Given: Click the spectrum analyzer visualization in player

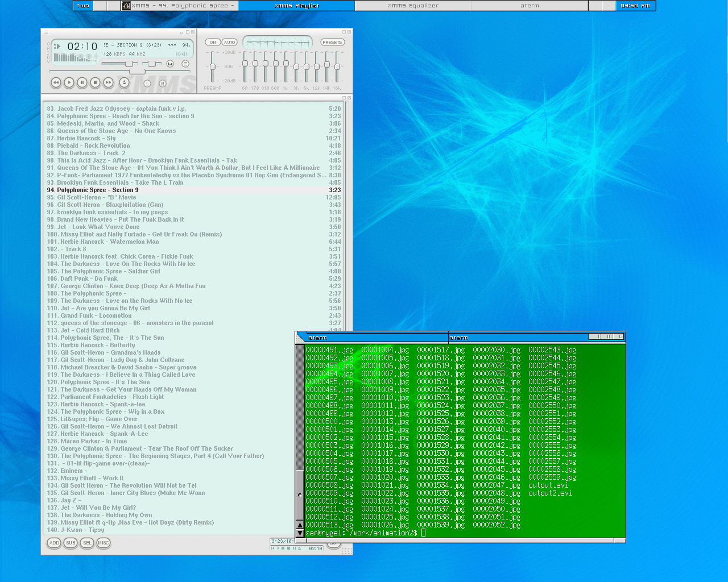Looking at the screenshot, I should coord(75,57).
